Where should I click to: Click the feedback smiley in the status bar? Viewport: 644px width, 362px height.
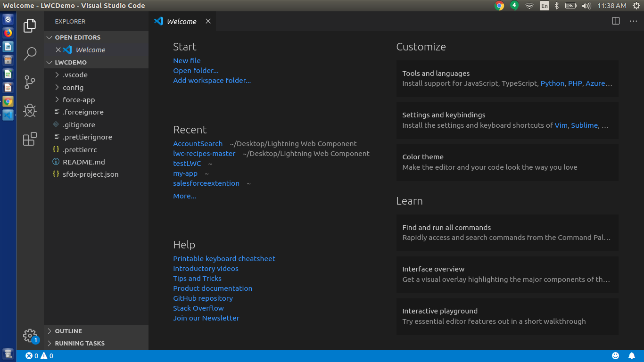tap(615, 355)
